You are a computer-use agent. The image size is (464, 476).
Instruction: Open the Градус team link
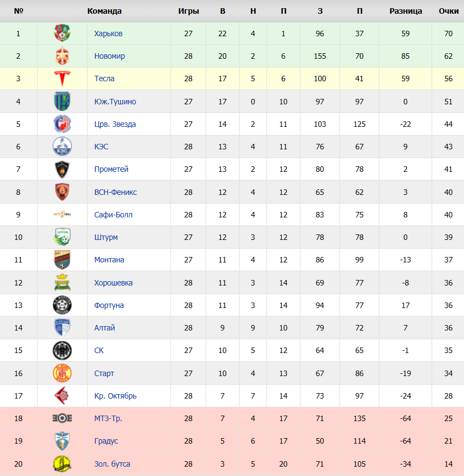point(106,441)
